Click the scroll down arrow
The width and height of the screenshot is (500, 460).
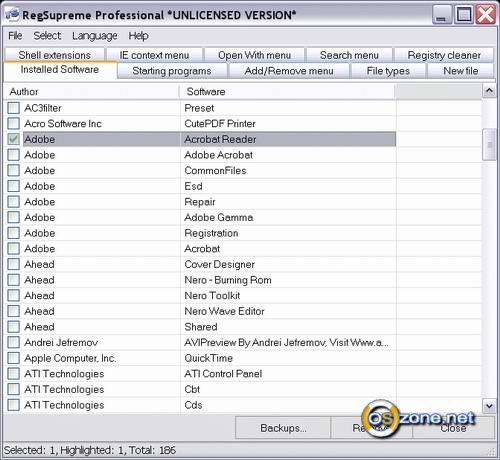pyautogui.click(x=489, y=406)
